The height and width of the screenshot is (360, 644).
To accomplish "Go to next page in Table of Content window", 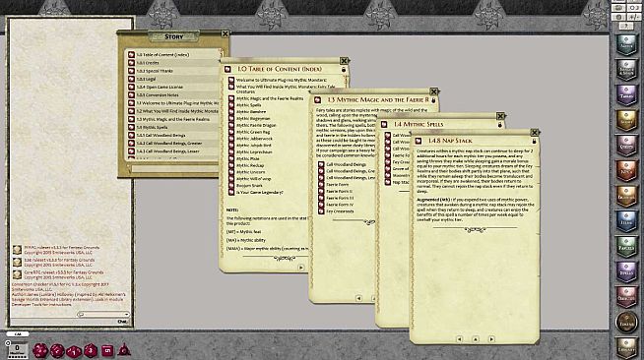I will point(301,268).
